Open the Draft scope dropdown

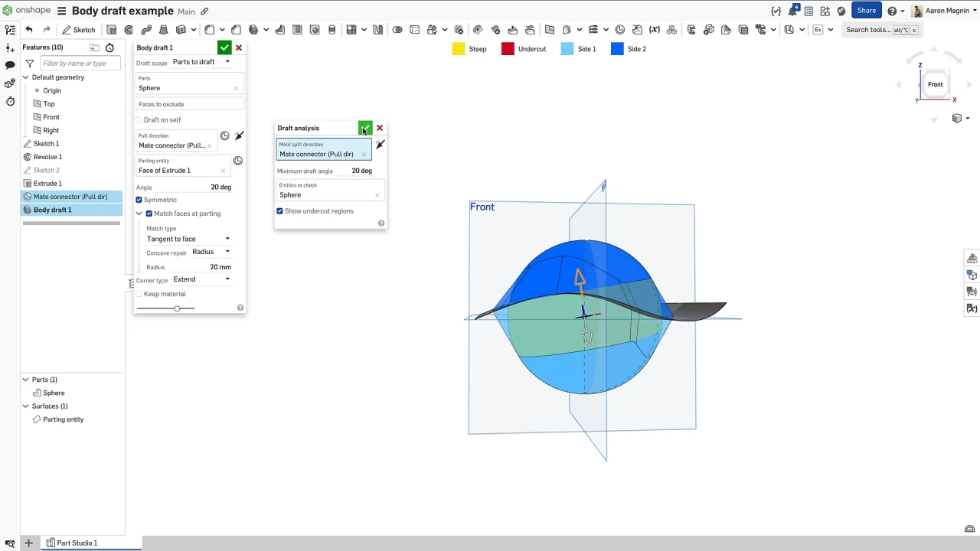(201, 62)
